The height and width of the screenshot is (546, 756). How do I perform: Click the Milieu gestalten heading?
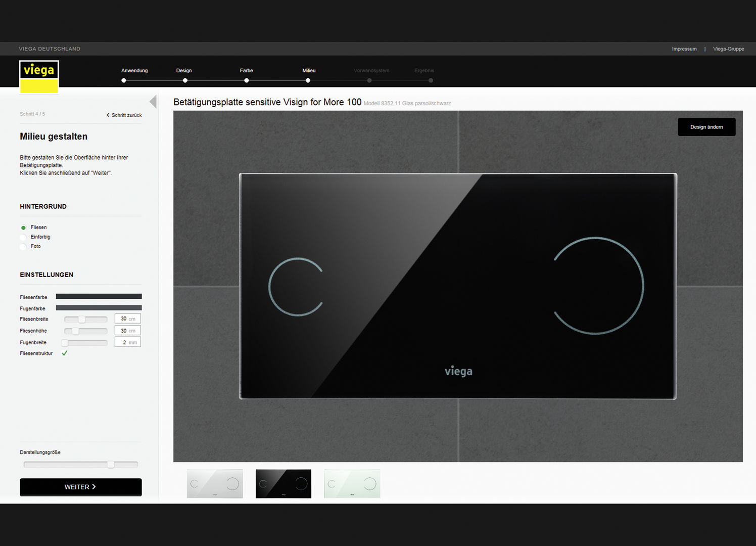(54, 136)
